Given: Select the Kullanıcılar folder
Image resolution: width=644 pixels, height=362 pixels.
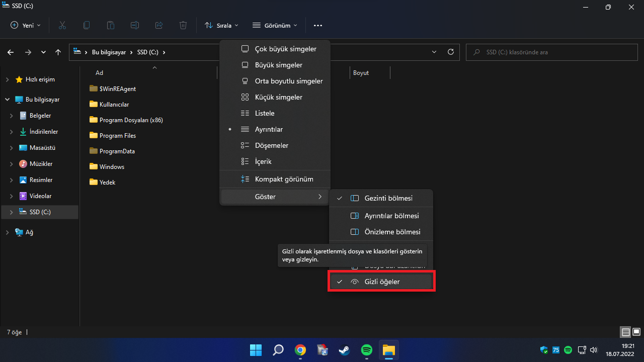Looking at the screenshot, I should pyautogui.click(x=114, y=104).
